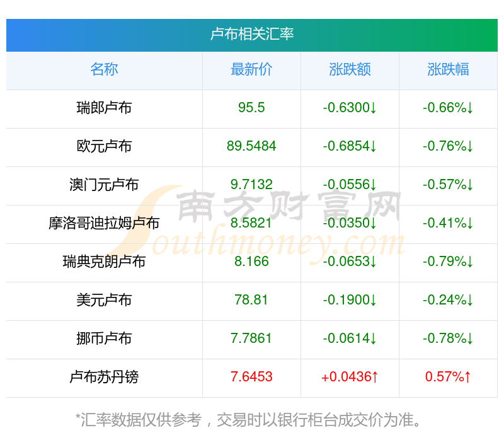This screenshot has height=440, width=504.
Task: Click the -0.0614↓ change amount
Action: tap(350, 339)
